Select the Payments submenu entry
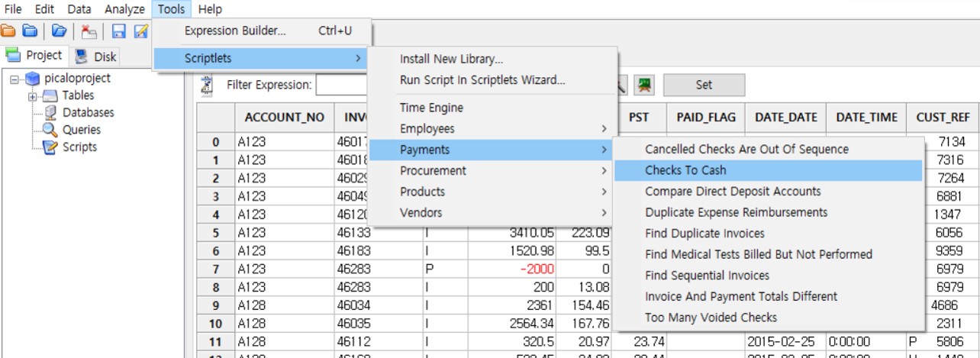 (x=492, y=150)
